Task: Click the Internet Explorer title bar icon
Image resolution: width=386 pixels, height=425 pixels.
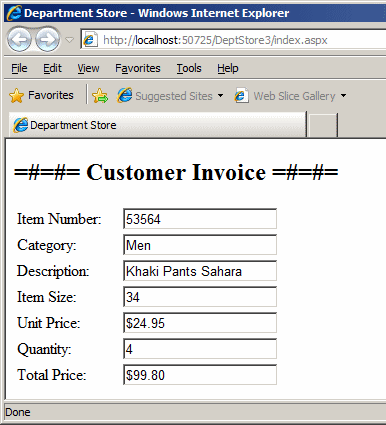Action: pos(14,13)
